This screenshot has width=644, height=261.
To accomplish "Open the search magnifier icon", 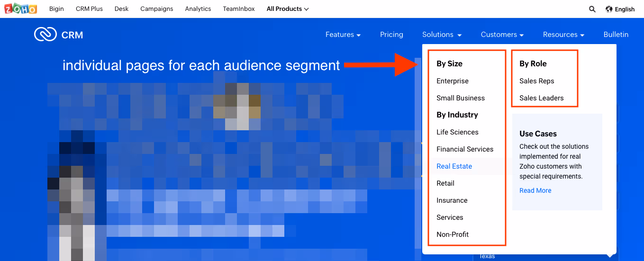I will pos(592,9).
